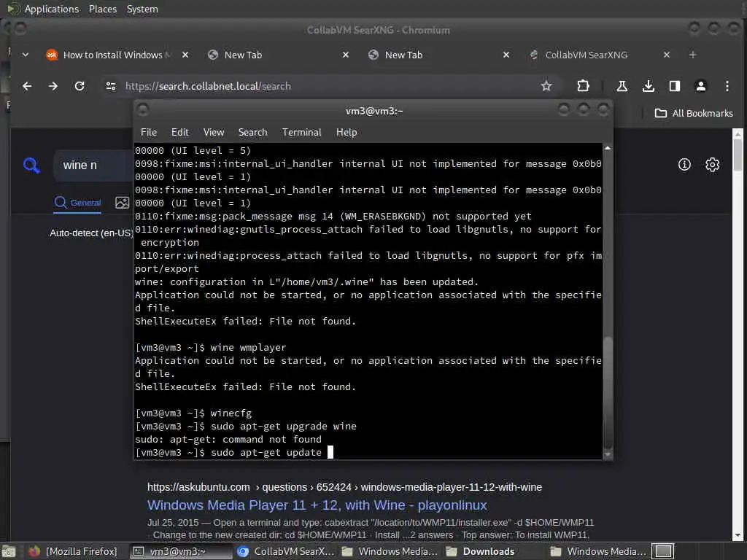Open the System menu
This screenshot has width=747, height=560.
point(142,9)
